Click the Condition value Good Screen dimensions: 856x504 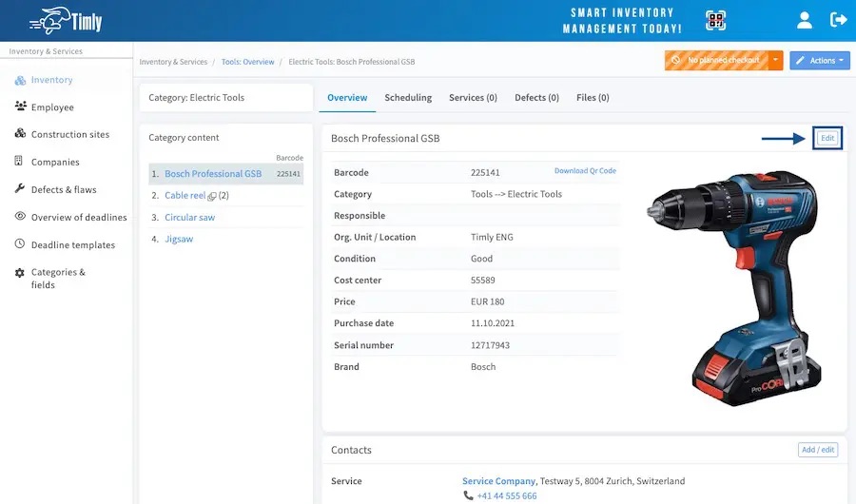tap(481, 259)
